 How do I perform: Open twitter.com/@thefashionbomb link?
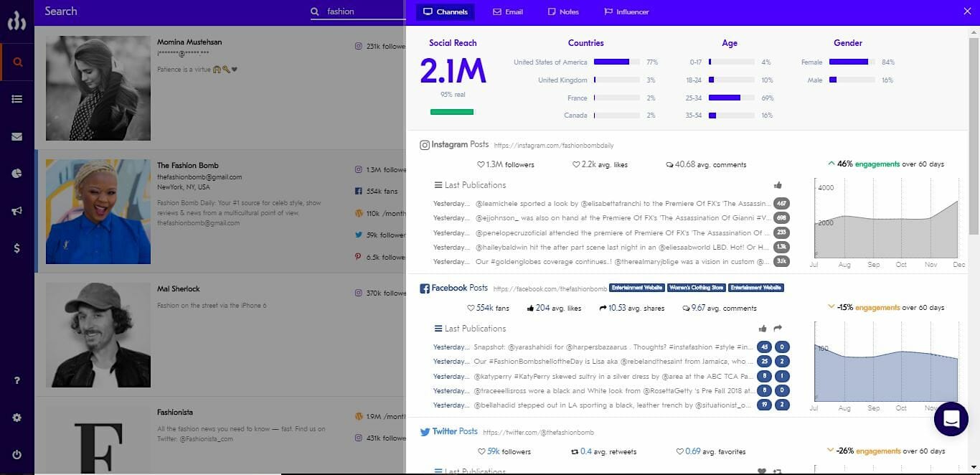coord(538,433)
